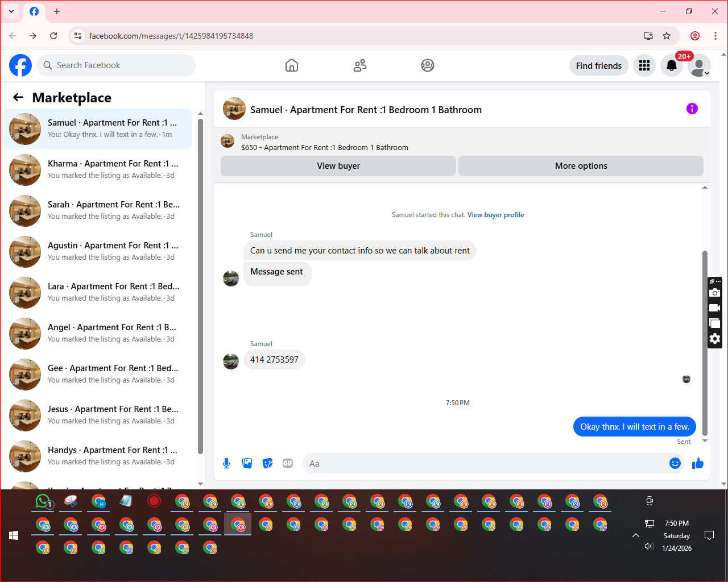Click the Search Facebook field
Image resolution: width=728 pixels, height=582 pixels.
(x=116, y=65)
